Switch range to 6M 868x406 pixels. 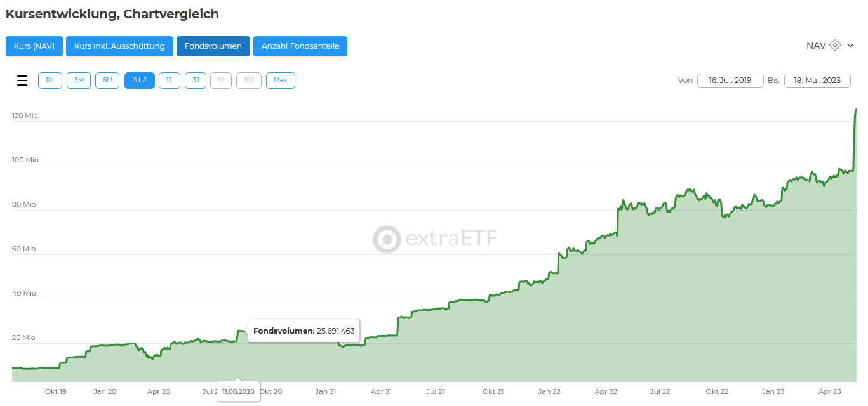107,81
